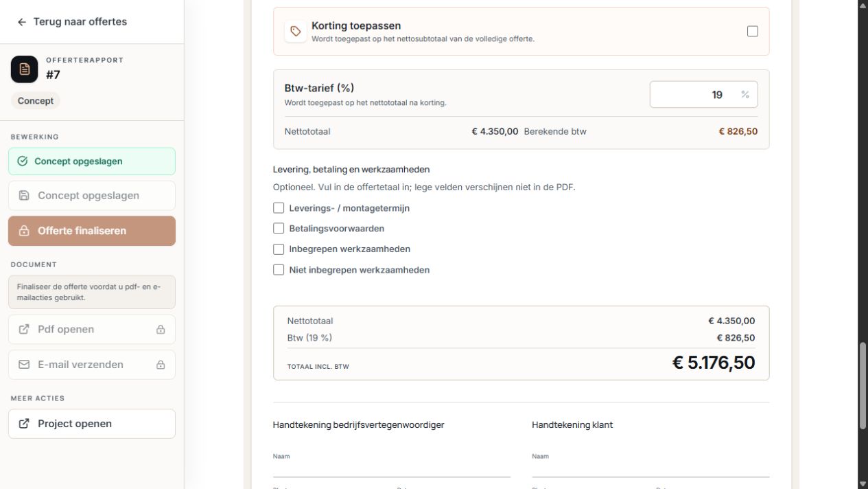Click the padlock icon on the Pdf openen row
The image size is (868, 489).
[161, 330]
